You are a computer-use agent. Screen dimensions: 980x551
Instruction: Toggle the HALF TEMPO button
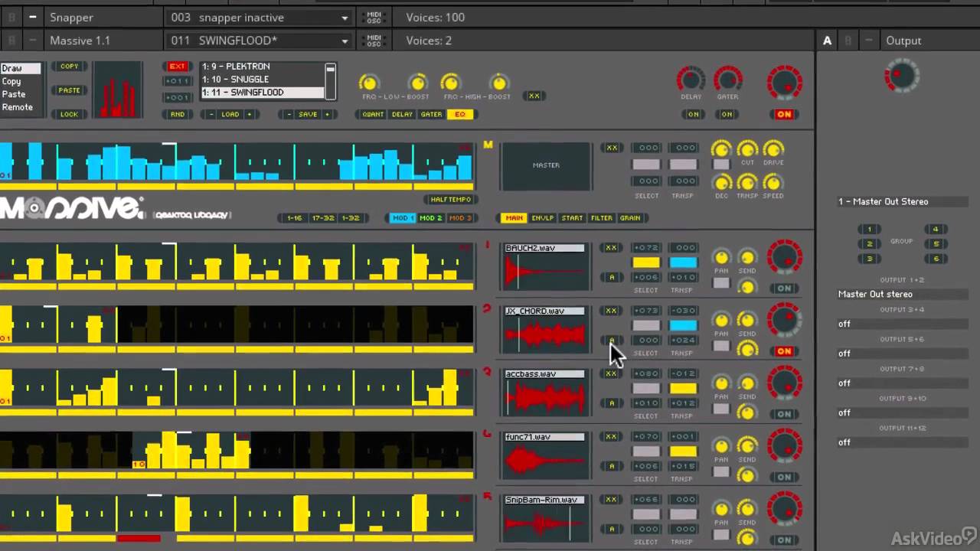(450, 200)
